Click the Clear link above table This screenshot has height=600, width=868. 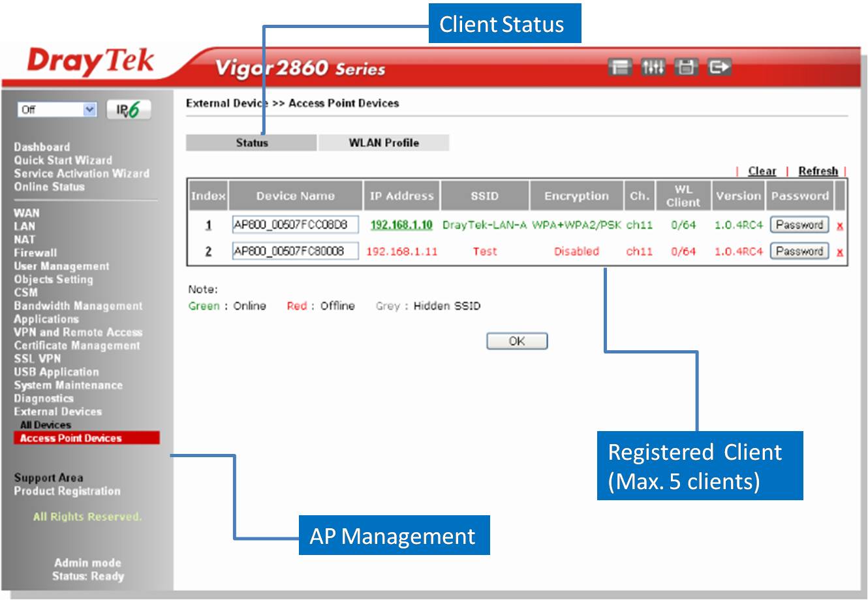coord(762,171)
